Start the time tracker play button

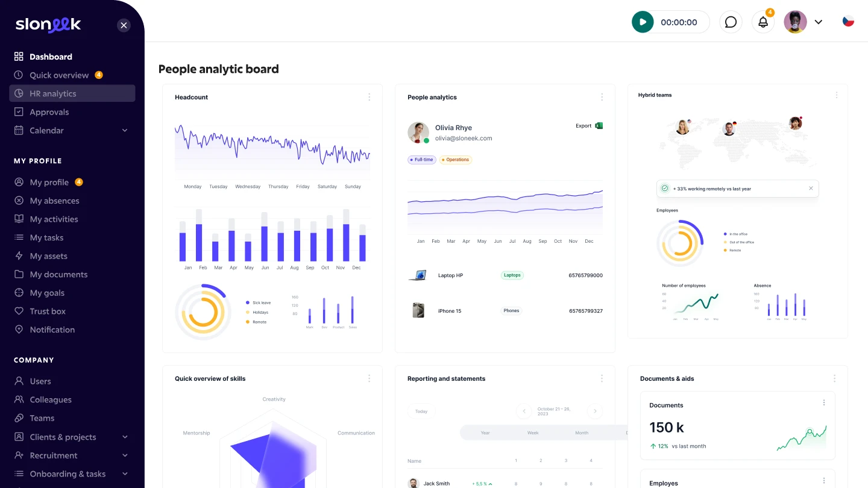(x=643, y=22)
